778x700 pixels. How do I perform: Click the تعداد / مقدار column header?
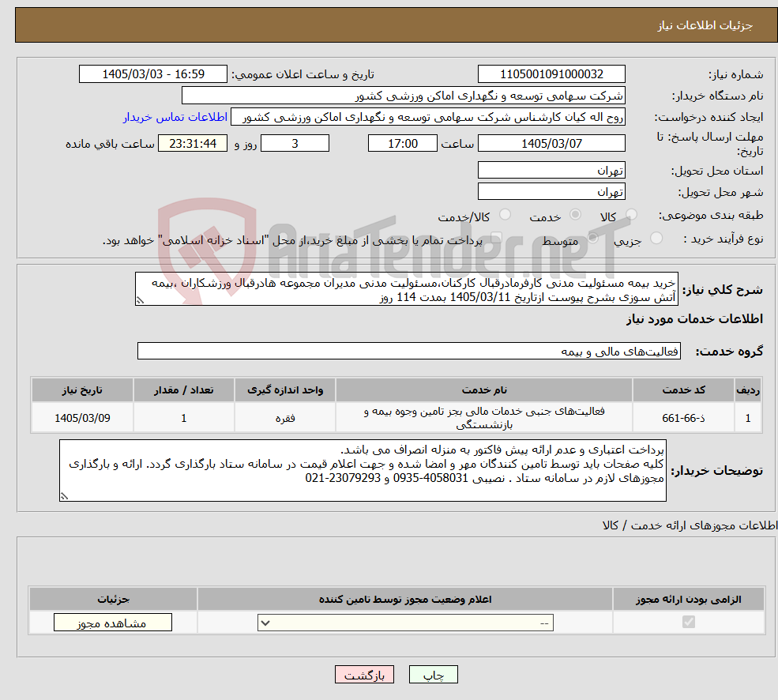pos(183,390)
